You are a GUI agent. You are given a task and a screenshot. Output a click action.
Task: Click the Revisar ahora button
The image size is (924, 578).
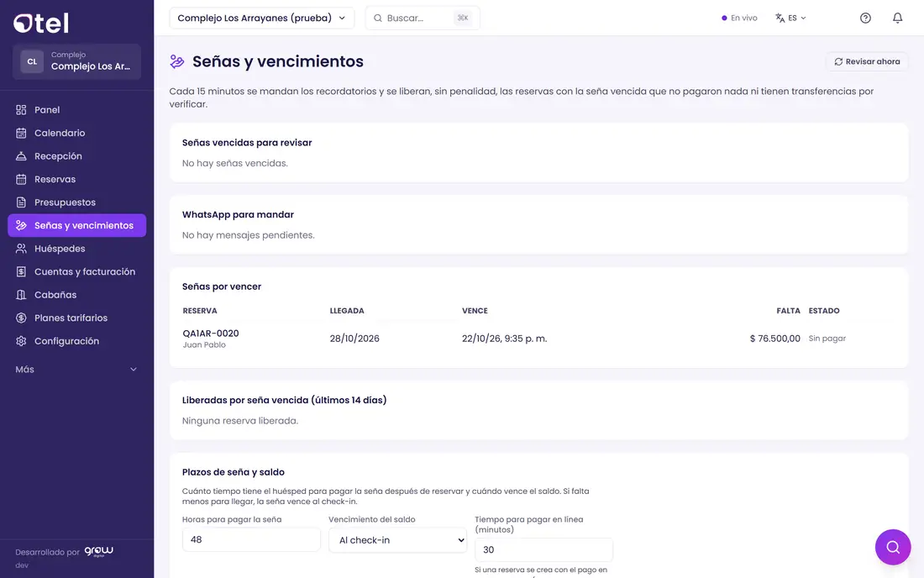tap(867, 62)
